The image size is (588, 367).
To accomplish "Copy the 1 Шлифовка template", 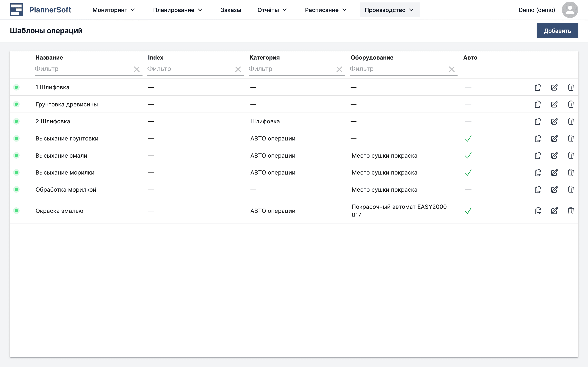I will (x=538, y=87).
